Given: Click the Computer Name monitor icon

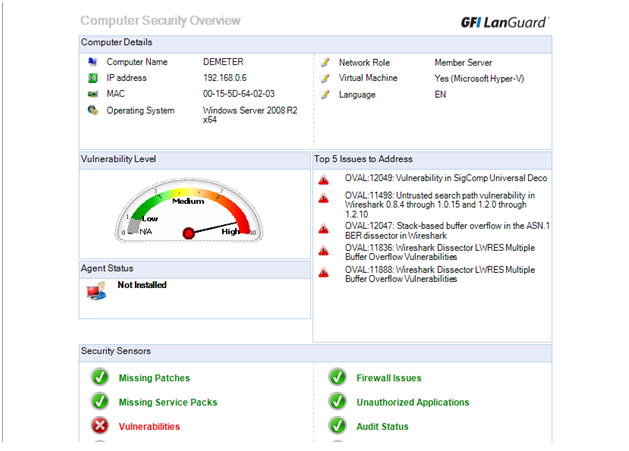Looking at the screenshot, I should click(x=93, y=62).
